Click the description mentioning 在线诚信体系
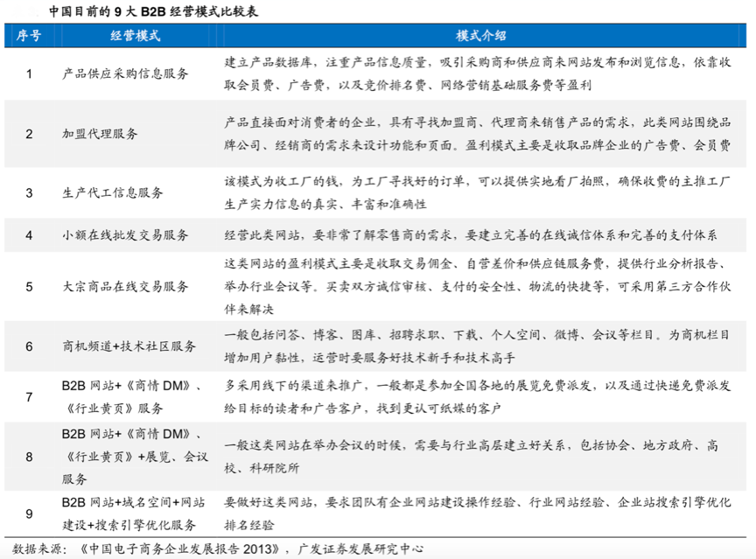This screenshot has width=756, height=559. click(471, 235)
